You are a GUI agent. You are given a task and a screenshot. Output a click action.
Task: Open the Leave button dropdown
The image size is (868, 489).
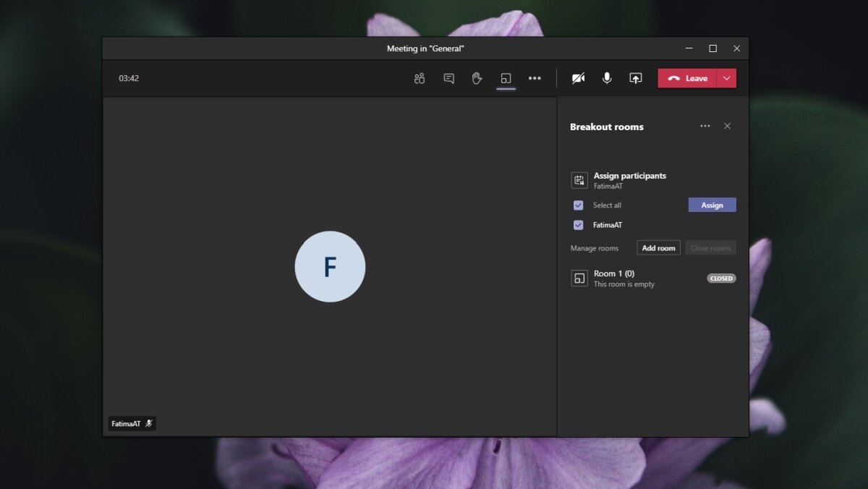726,78
